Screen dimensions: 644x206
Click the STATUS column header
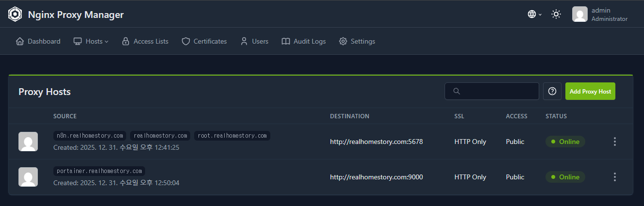556,116
